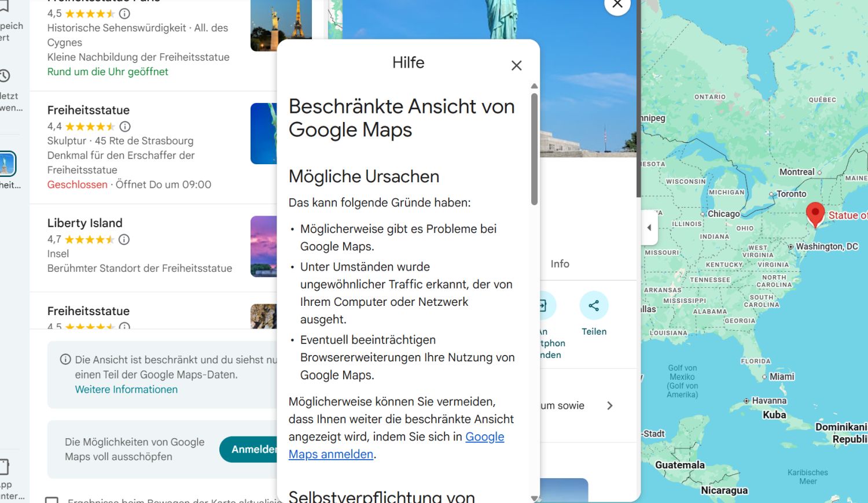The image size is (868, 503).
Task: Open the saved places bookmark icon
Action: pos(3,7)
